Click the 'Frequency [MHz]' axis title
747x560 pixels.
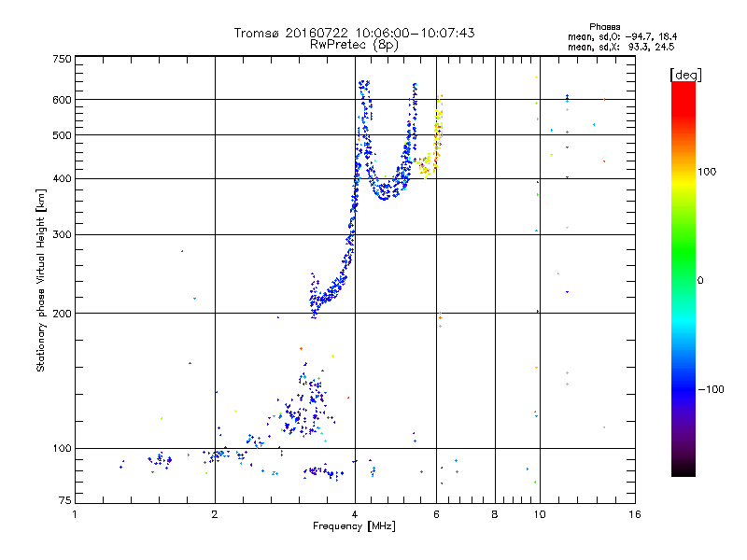[x=354, y=526]
